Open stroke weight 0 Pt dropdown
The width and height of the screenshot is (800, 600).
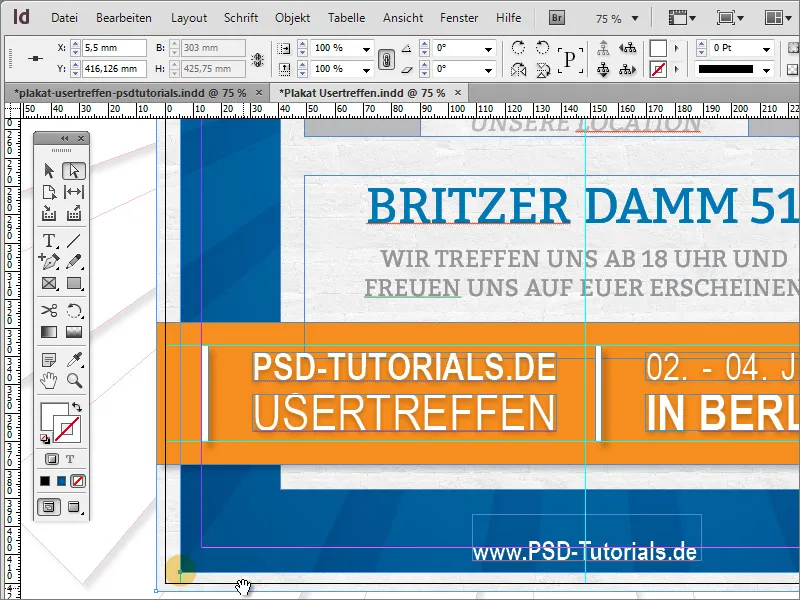pyautogui.click(x=766, y=48)
